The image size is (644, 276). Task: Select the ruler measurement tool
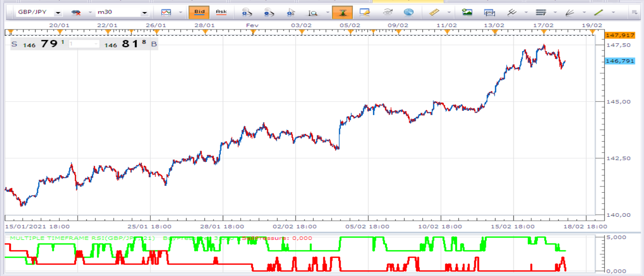click(x=435, y=12)
